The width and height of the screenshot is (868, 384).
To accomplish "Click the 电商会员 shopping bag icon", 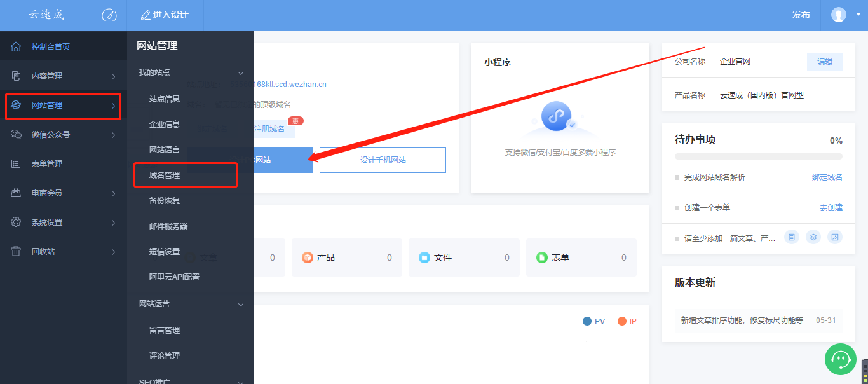I will coord(17,193).
